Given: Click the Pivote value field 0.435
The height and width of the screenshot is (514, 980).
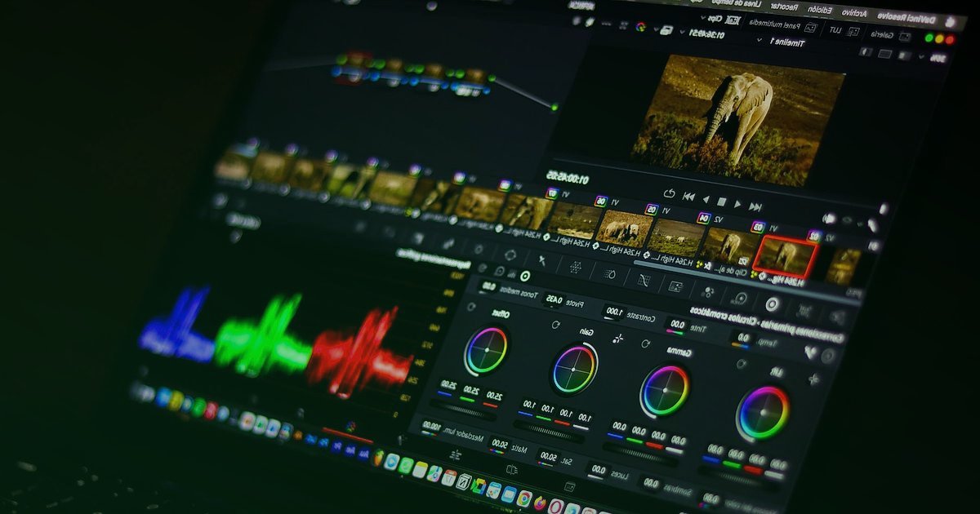Looking at the screenshot, I should pyautogui.click(x=555, y=299).
